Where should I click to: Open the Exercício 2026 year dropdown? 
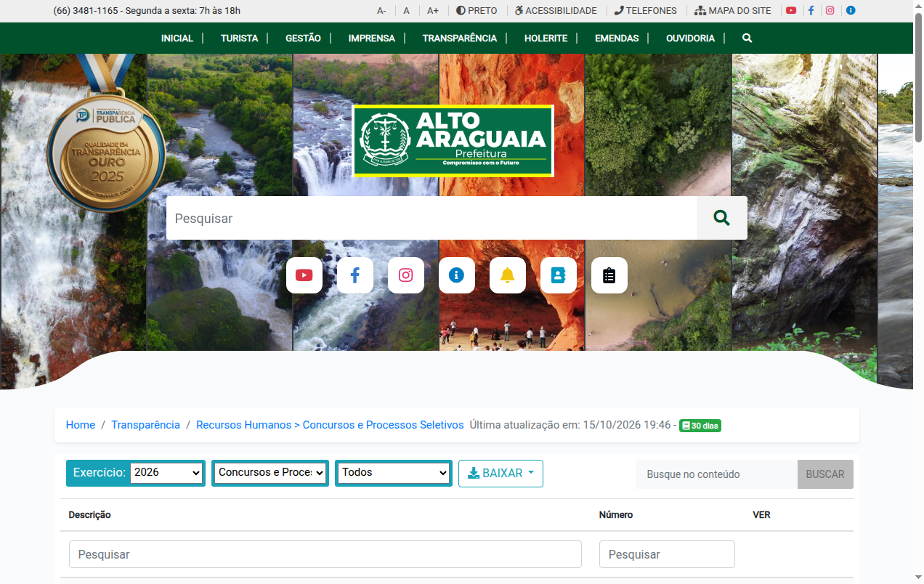click(166, 473)
